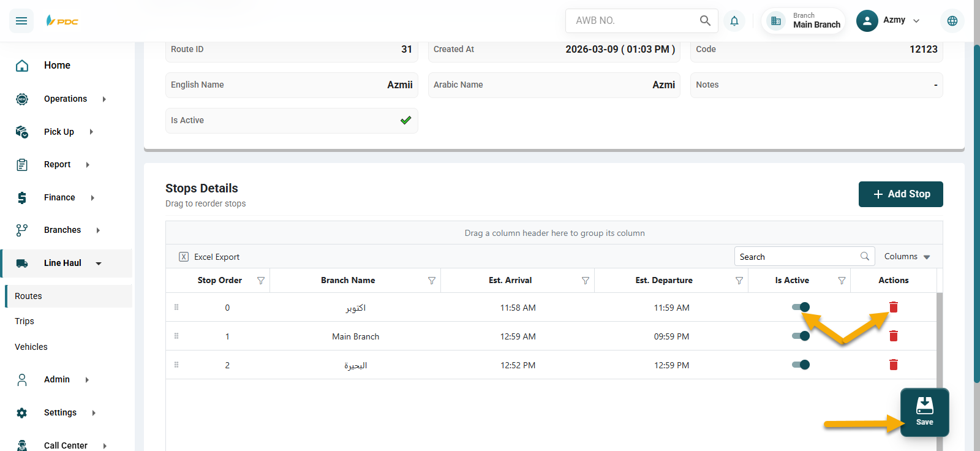Filter the Branch Name column
The height and width of the screenshot is (451, 980).
pyautogui.click(x=432, y=281)
